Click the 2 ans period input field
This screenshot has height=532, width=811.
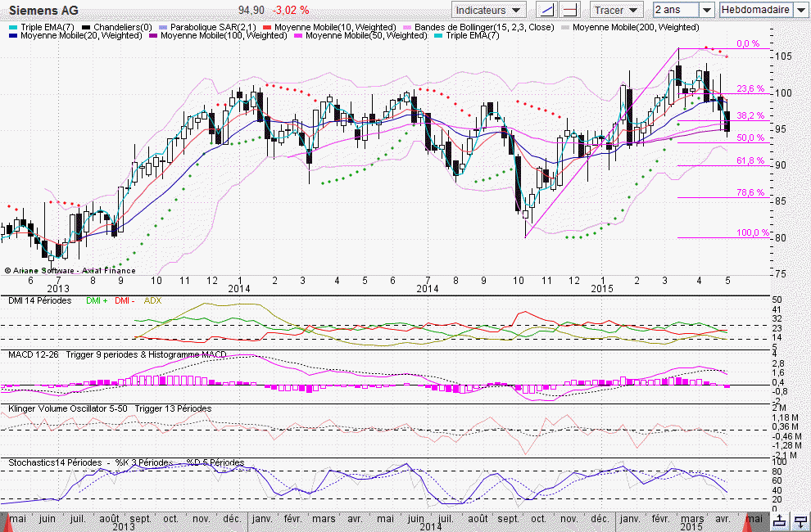677,10
